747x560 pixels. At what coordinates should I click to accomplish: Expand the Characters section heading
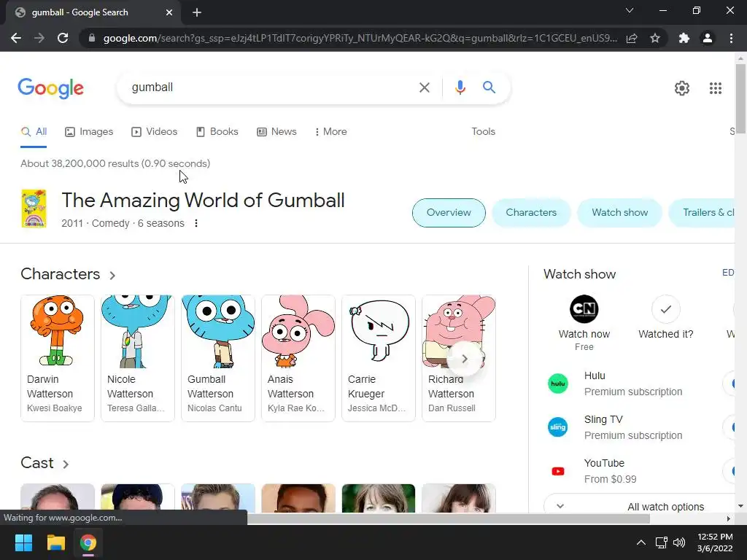point(68,274)
